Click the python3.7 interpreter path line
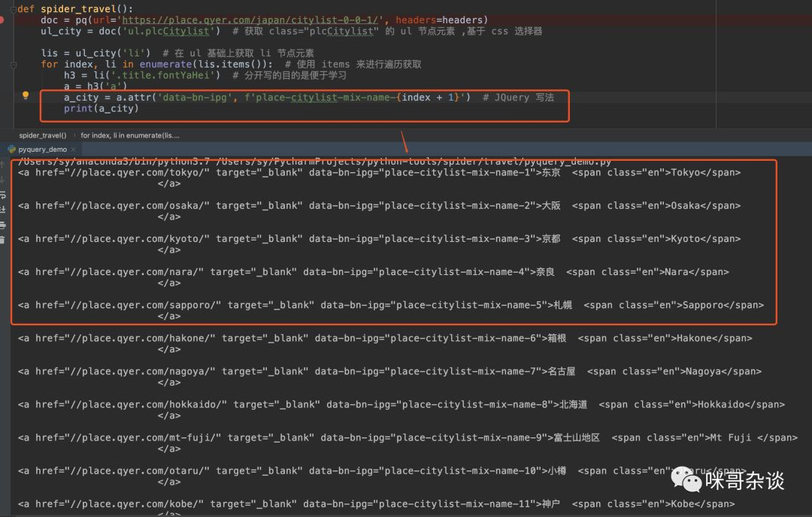812x517 pixels. 314,162
